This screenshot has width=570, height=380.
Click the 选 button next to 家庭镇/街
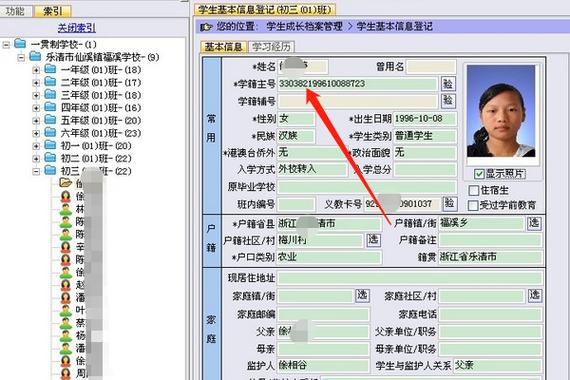362,296
